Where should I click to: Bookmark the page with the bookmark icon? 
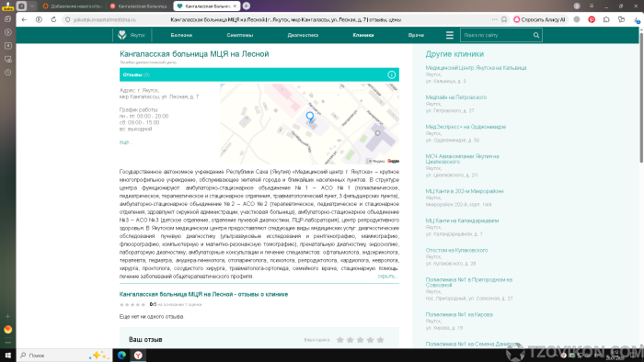tap(504, 19)
